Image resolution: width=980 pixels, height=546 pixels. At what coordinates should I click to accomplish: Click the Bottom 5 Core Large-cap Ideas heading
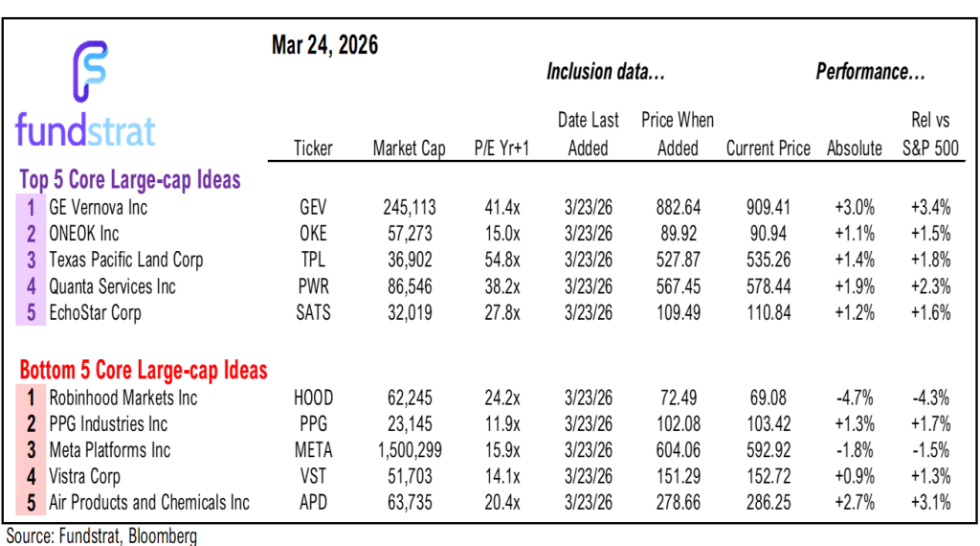point(144,370)
